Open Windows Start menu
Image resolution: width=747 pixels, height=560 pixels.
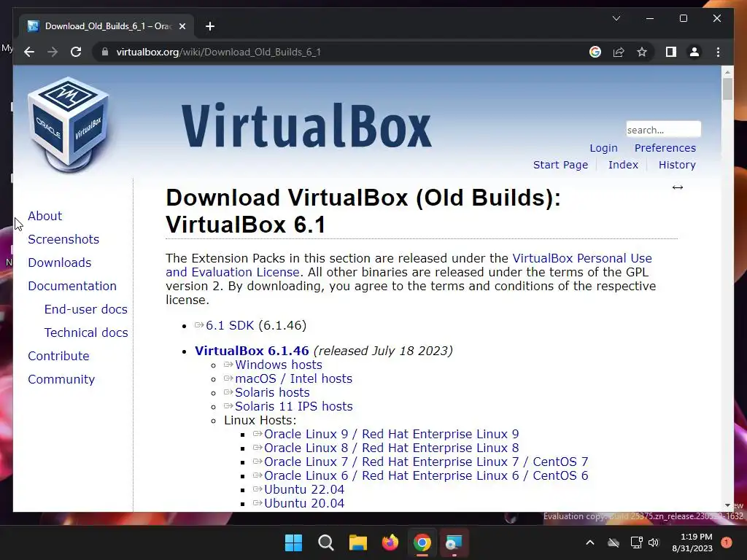pos(293,542)
